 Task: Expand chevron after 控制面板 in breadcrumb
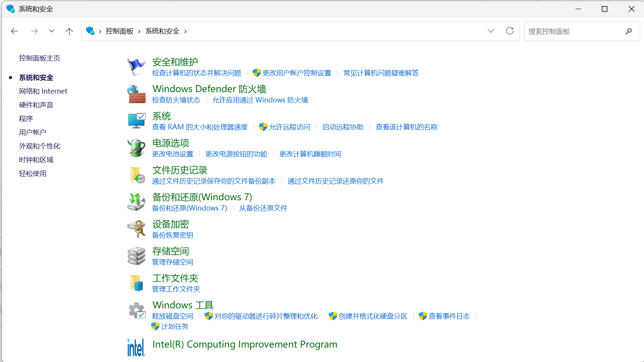139,32
